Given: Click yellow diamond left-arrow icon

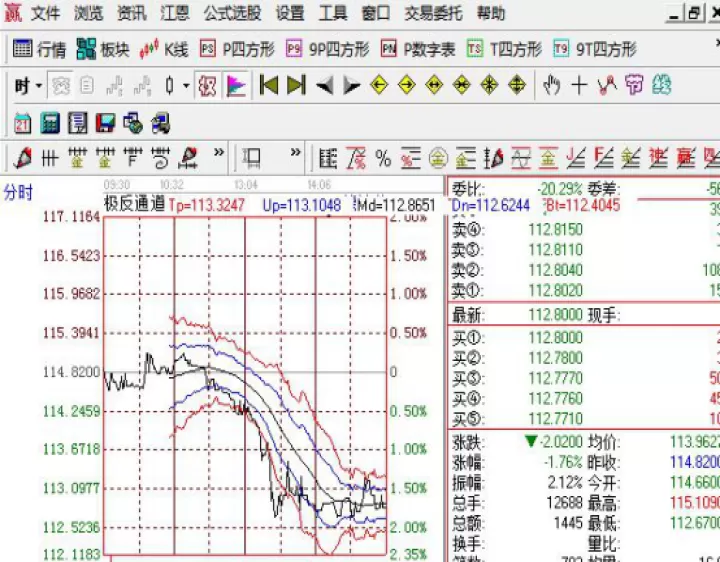Looking at the screenshot, I should point(379,85).
